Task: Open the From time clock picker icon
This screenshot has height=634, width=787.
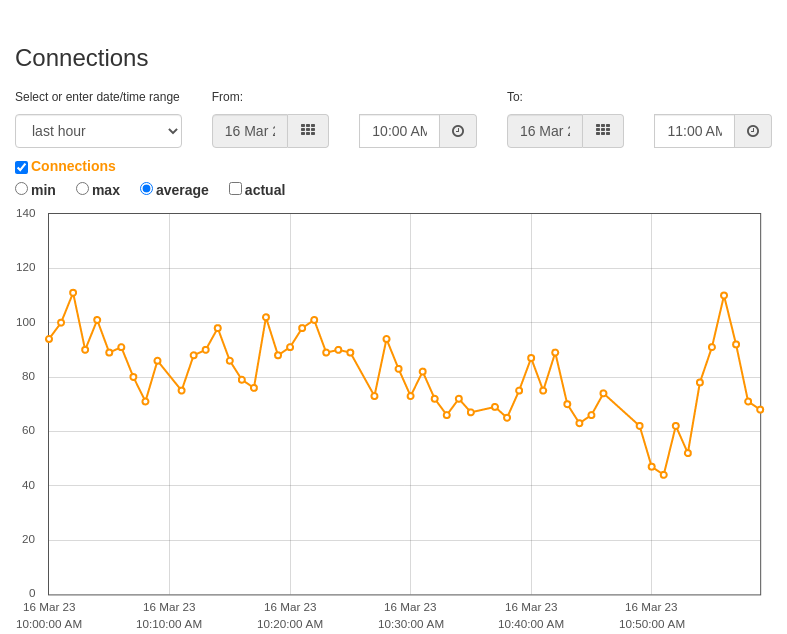Action: [x=458, y=131]
